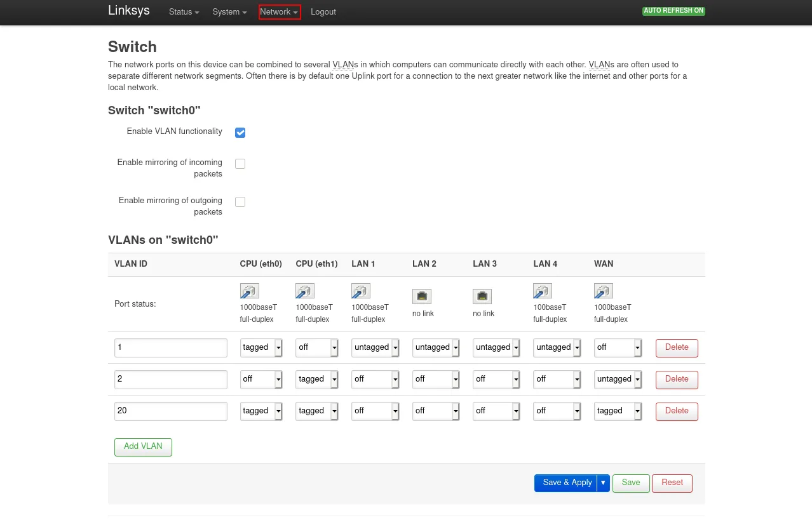Click the CPU (eth0) port status icon
This screenshot has height=527, width=812.
(249, 291)
